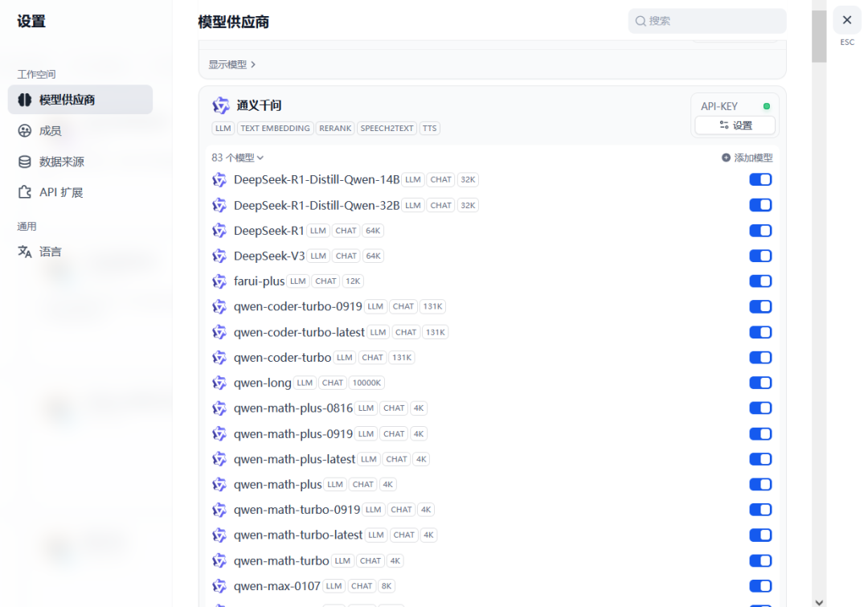Click the farui-plus model icon
This screenshot has height=607, width=868.
(x=219, y=281)
